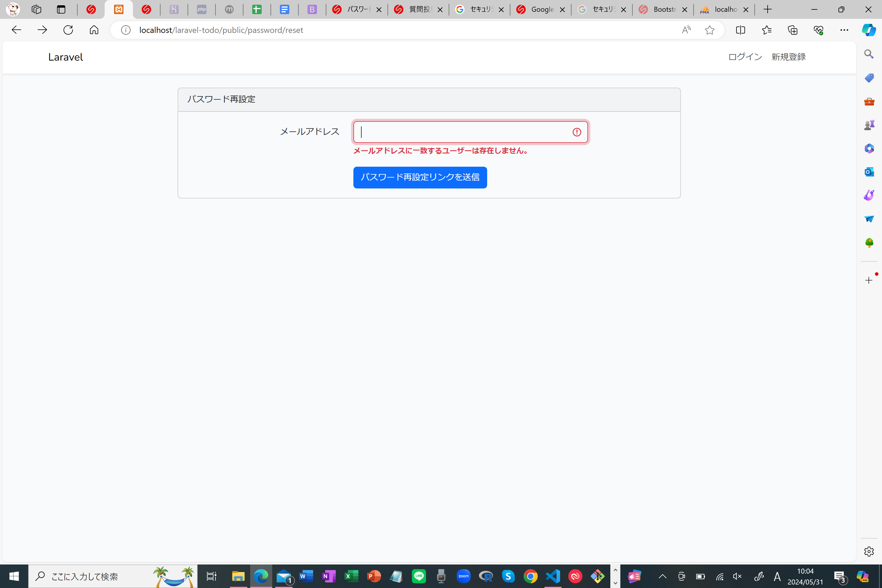882x588 pixels.
Task: Open Zoom from the taskbar
Action: (464, 576)
